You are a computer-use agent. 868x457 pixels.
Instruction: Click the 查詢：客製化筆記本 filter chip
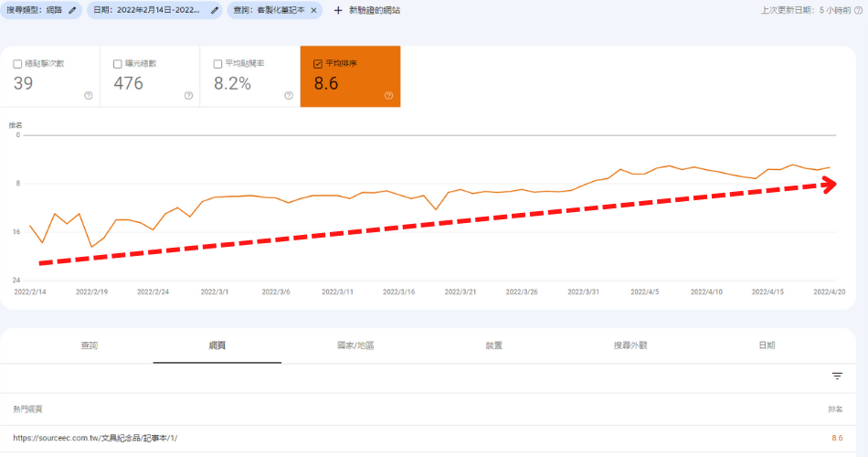[275, 11]
